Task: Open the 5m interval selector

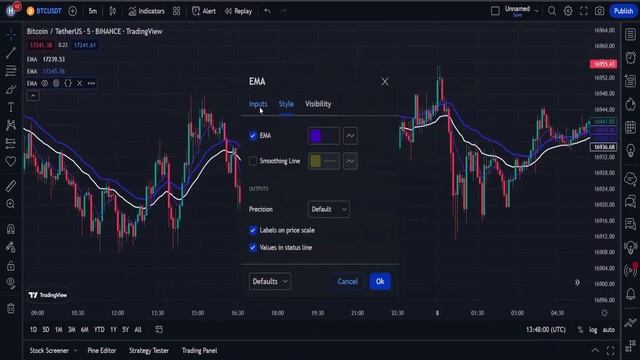Action: click(x=93, y=11)
